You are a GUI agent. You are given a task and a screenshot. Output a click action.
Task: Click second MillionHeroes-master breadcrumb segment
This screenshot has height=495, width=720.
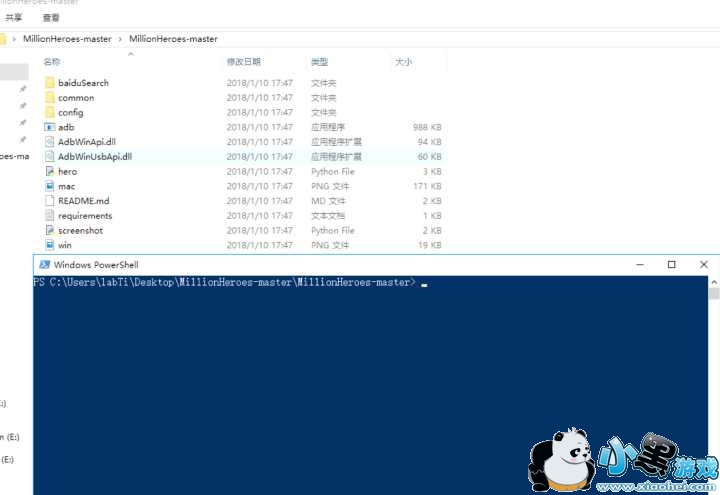pos(173,39)
